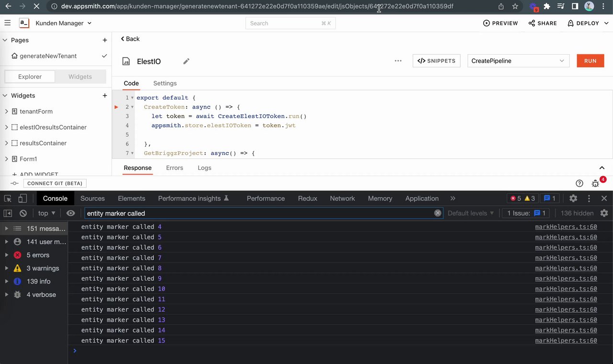The width and height of the screenshot is (613, 364).
Task: Toggle the console sidebar panel
Action: (x=8, y=213)
